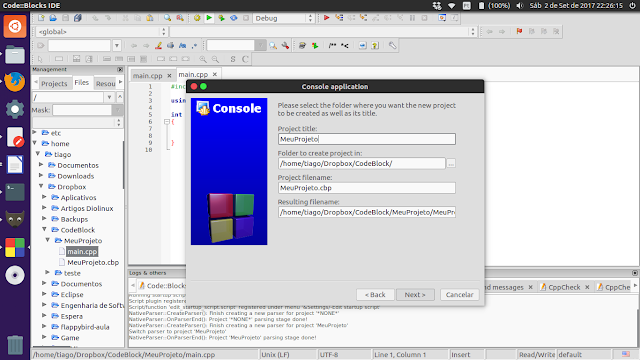Click the Build gear icon
The width and height of the screenshot is (640, 360).
pos(197,18)
